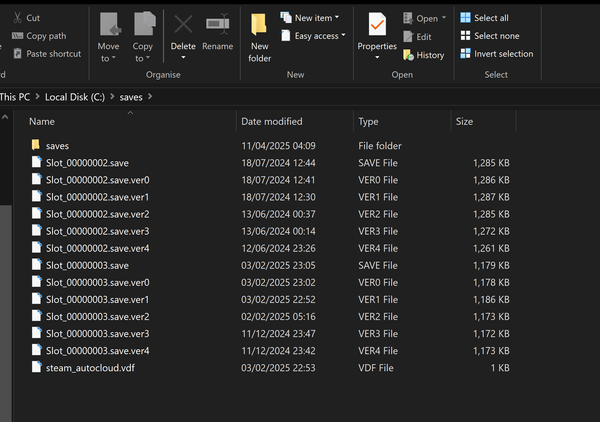
Task: Open the New item dropdown
Action: pos(316,18)
